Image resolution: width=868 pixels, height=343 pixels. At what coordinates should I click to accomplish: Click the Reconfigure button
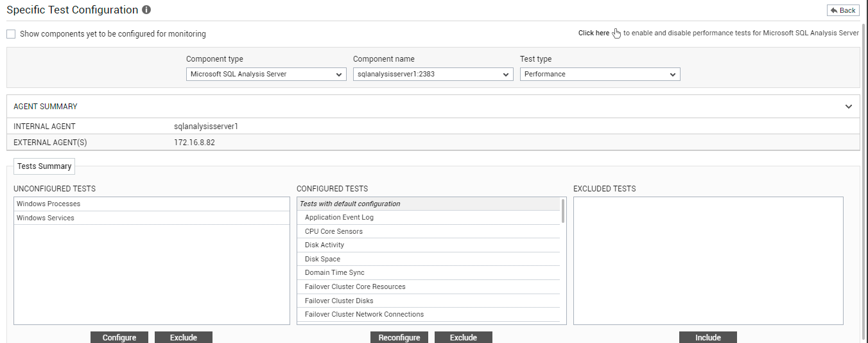[399, 337]
